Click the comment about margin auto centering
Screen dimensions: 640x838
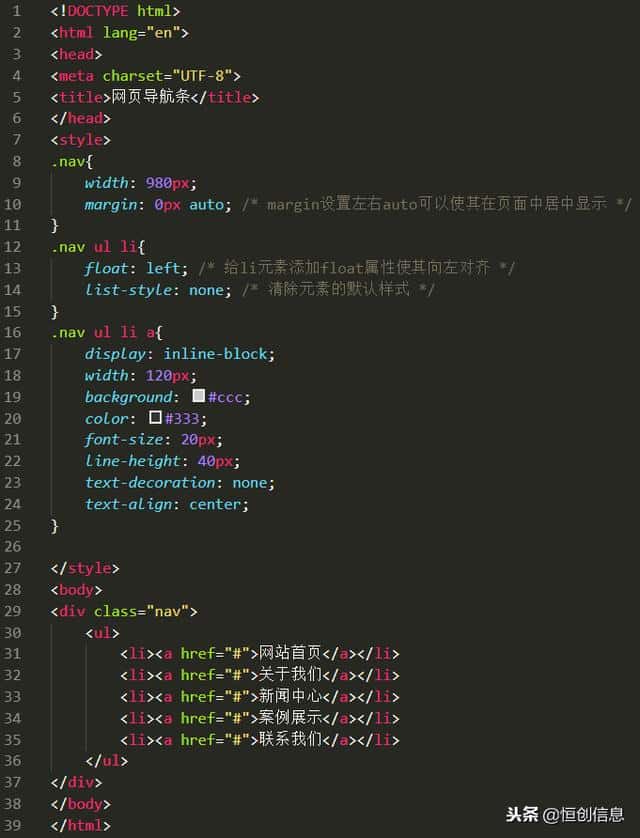point(436,204)
